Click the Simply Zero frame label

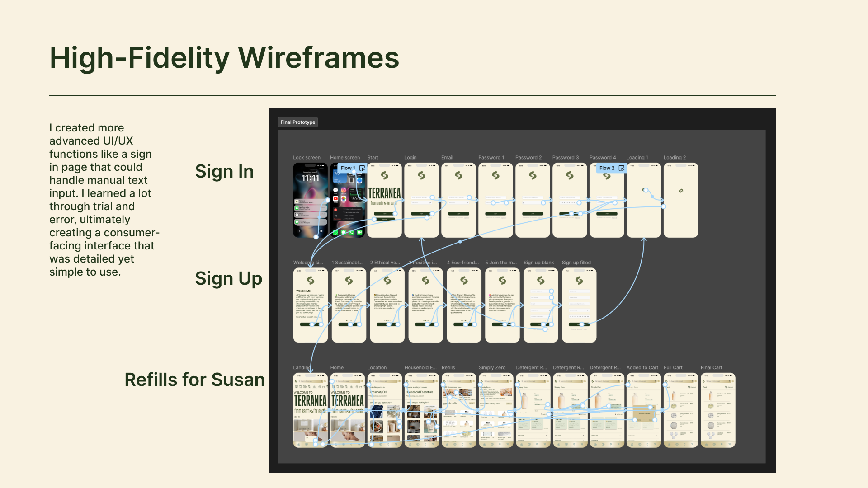click(492, 368)
